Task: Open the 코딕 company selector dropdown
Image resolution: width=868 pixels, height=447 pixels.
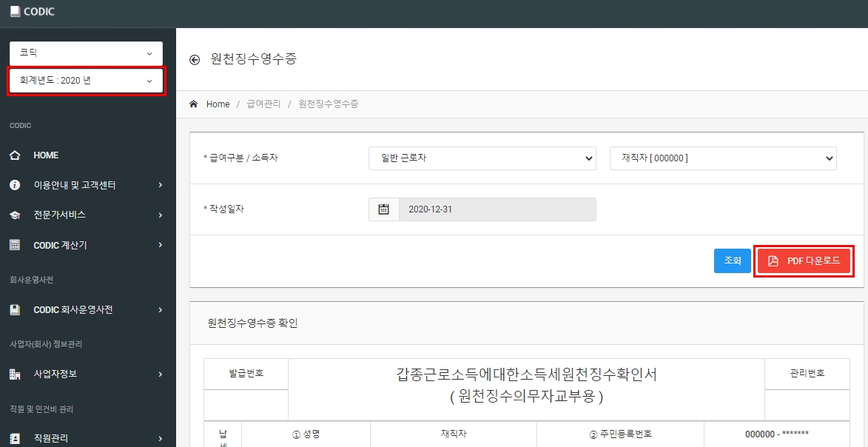Action: click(x=86, y=53)
